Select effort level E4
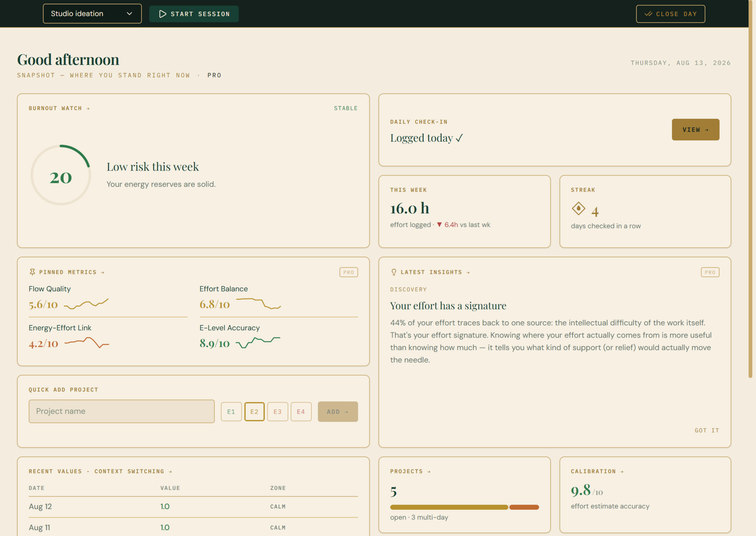756x536 pixels. point(301,412)
